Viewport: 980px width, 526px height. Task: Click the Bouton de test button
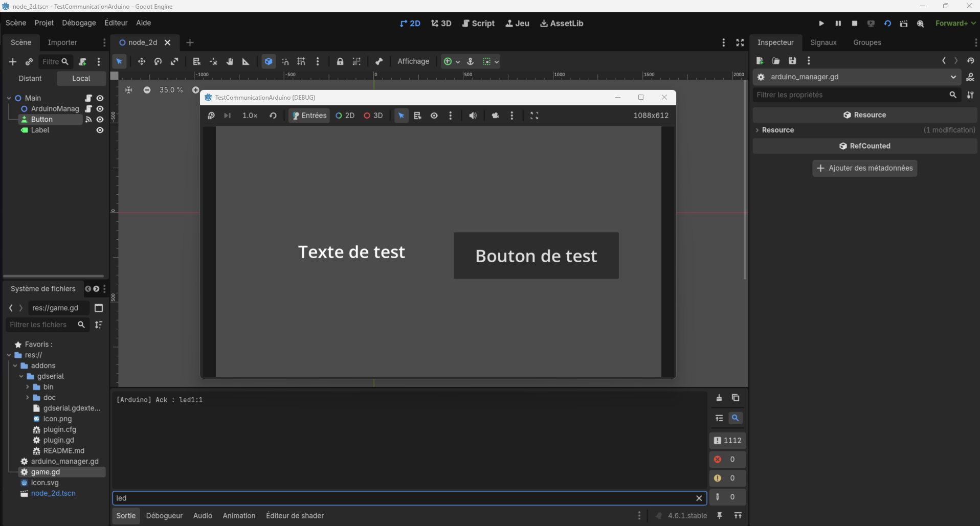pyautogui.click(x=536, y=256)
